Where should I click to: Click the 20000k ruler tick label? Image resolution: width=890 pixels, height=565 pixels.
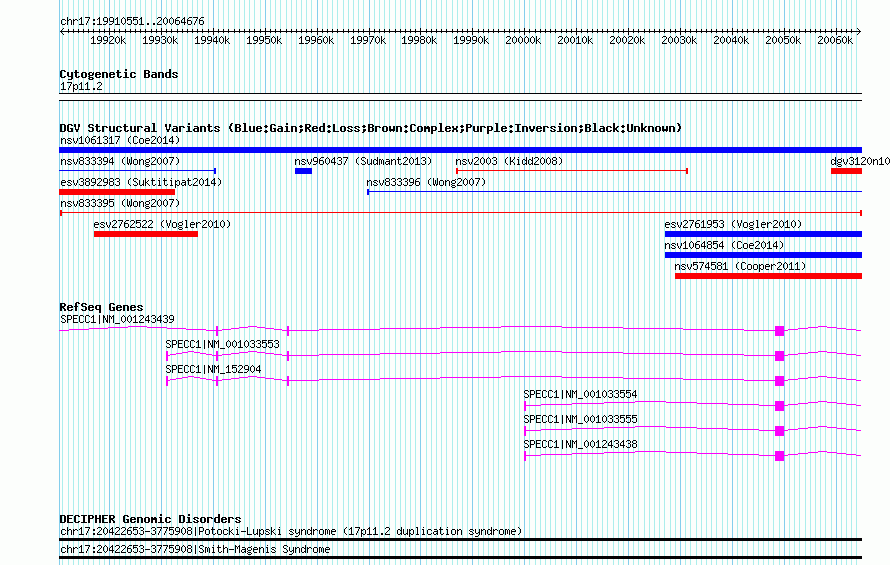pyautogui.click(x=523, y=40)
